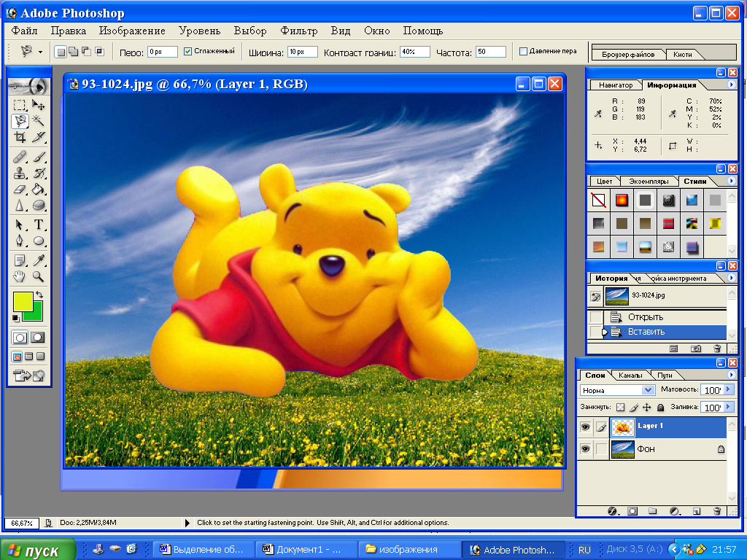747x560 pixels.
Task: Open the tool preset picker arrow
Action: click(x=41, y=52)
